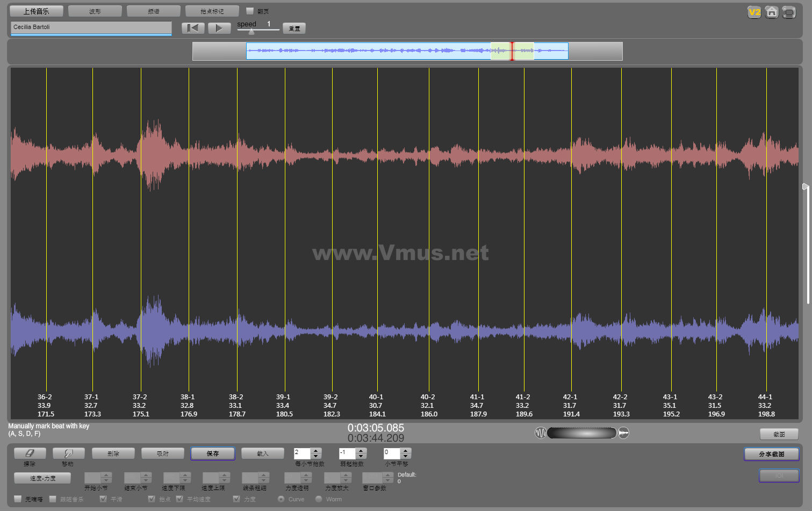Screen dimensions: 812x511
Task: Click the zoomed-out waveform icon right of zoom bar
Action: (623, 433)
